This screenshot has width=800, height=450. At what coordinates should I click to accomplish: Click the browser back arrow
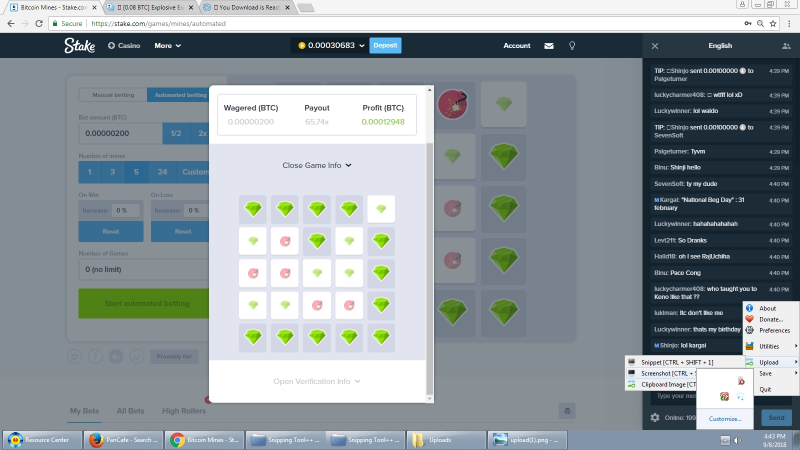[x=11, y=23]
